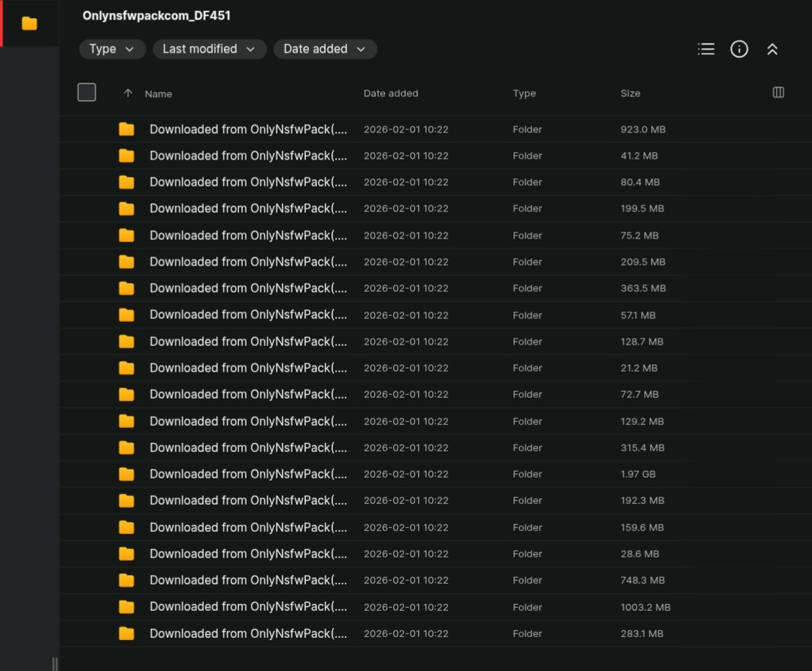
Task: Click folder icon of the 283.1 MB row
Action: point(126,633)
